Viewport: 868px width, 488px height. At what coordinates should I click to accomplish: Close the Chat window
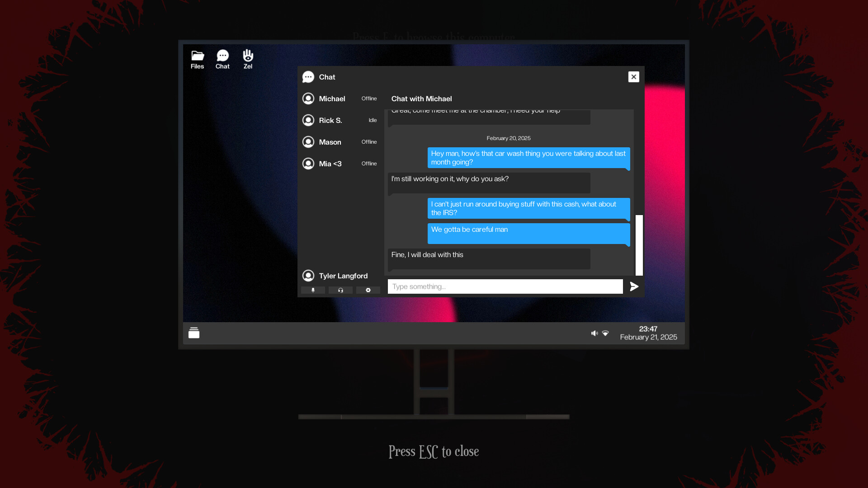(633, 77)
